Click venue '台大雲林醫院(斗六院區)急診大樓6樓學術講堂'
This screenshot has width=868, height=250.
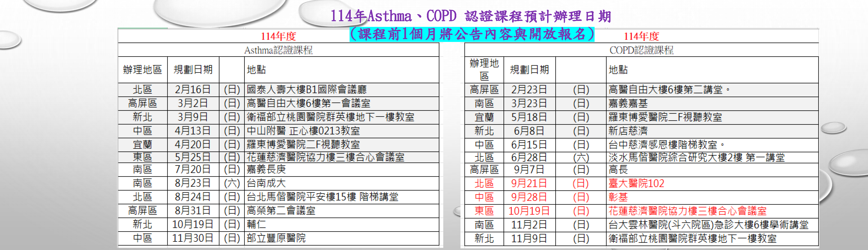click(709, 225)
